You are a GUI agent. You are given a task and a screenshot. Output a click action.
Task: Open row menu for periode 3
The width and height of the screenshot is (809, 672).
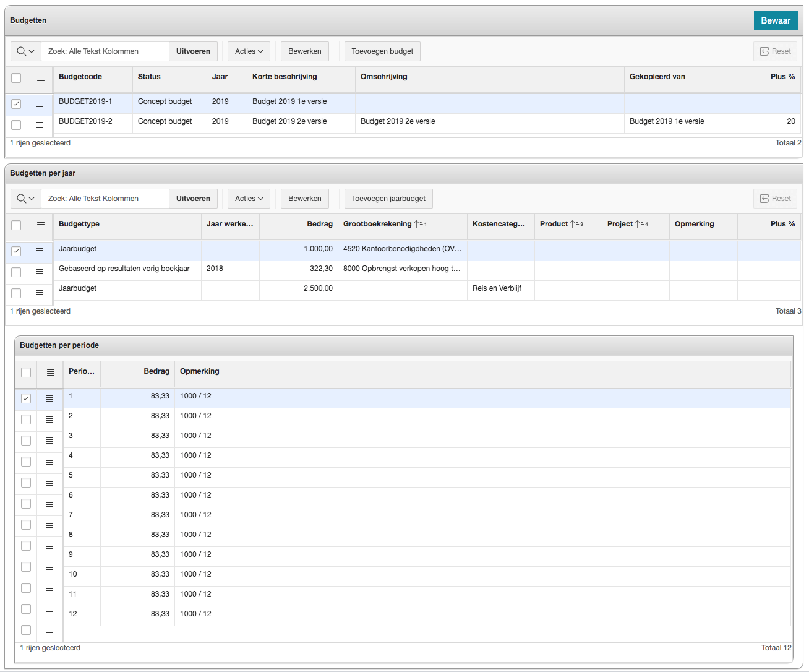(x=49, y=441)
